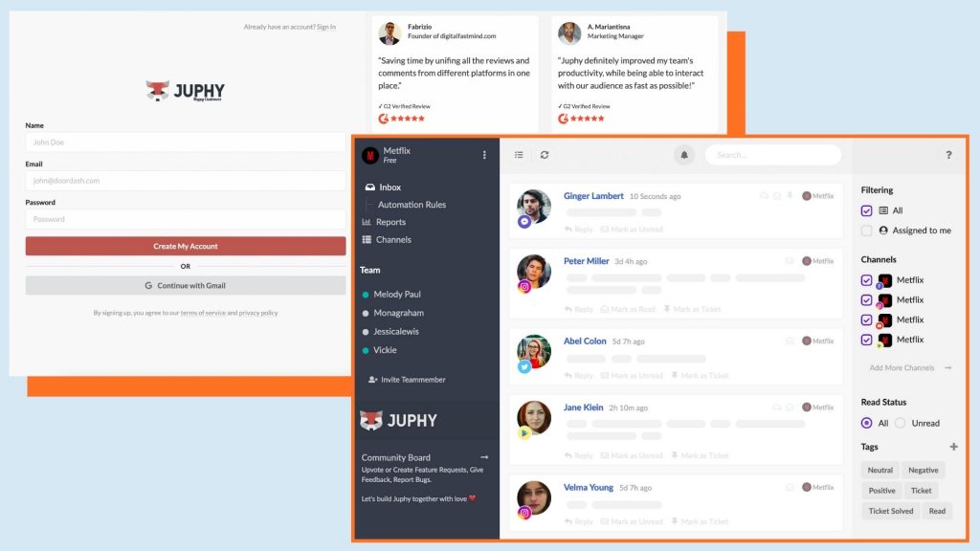The width and height of the screenshot is (980, 551).
Task: Click Mark as Read on Peter Miller's message
Action: (628, 309)
